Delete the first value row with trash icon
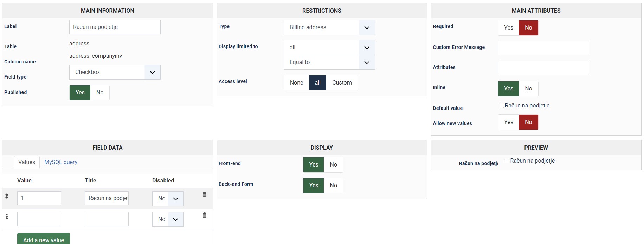 click(205, 194)
